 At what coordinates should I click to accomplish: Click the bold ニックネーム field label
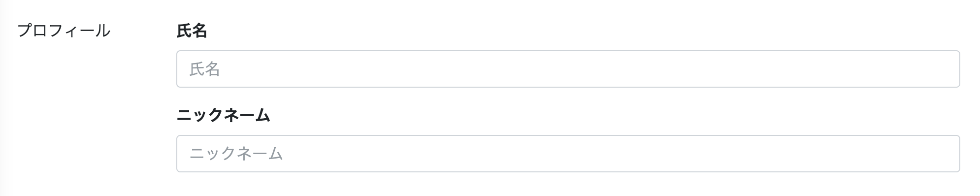(x=223, y=116)
